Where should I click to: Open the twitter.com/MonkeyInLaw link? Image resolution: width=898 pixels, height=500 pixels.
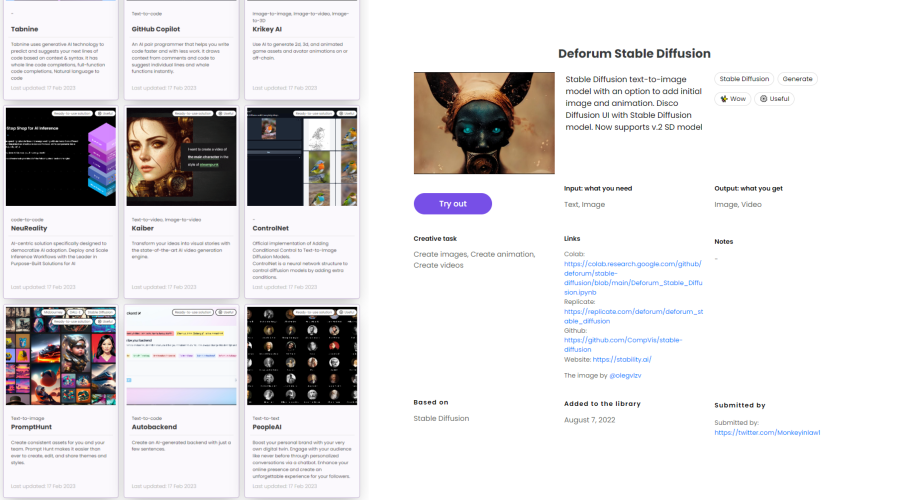click(x=767, y=432)
